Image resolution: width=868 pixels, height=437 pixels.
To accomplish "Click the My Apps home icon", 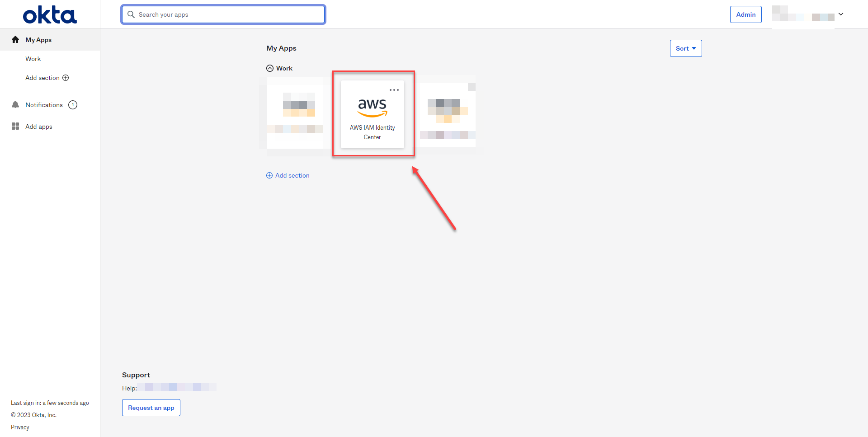I will tap(15, 40).
